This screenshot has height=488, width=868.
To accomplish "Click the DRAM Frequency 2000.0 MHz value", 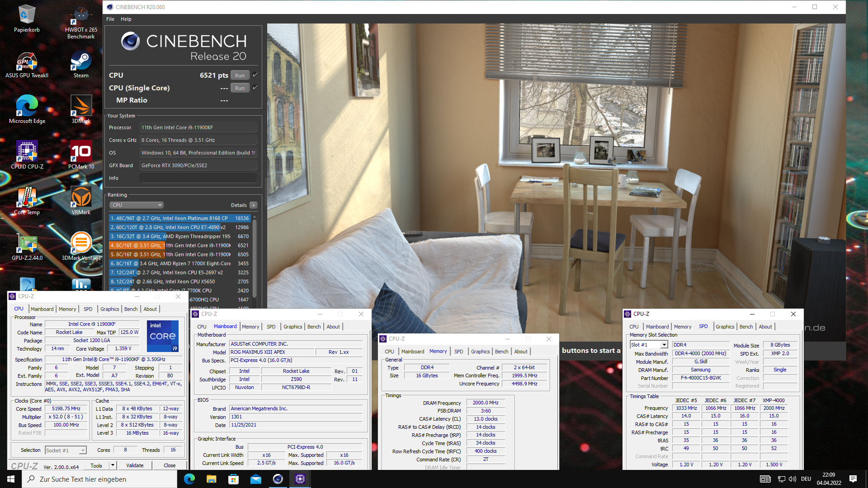I will tap(486, 403).
